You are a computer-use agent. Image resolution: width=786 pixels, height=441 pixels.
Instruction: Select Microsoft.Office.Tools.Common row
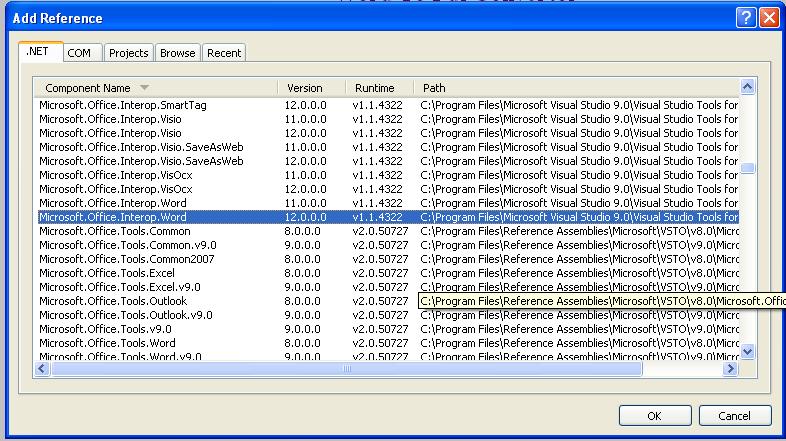pos(387,231)
